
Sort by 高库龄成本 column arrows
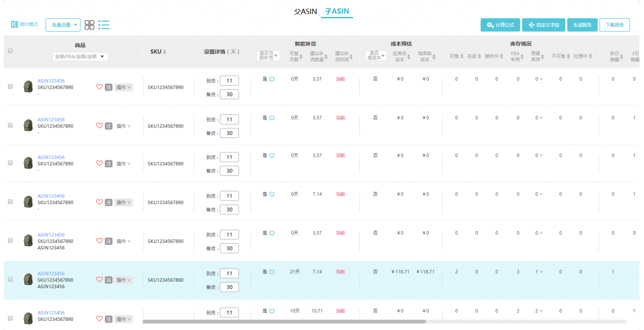pyautogui.click(x=433, y=57)
